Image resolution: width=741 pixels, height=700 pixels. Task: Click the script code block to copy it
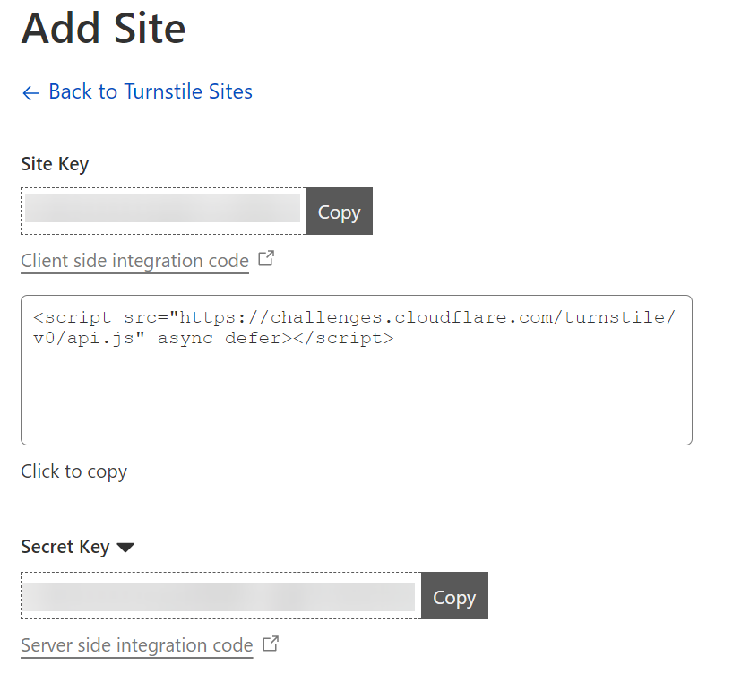[356, 369]
